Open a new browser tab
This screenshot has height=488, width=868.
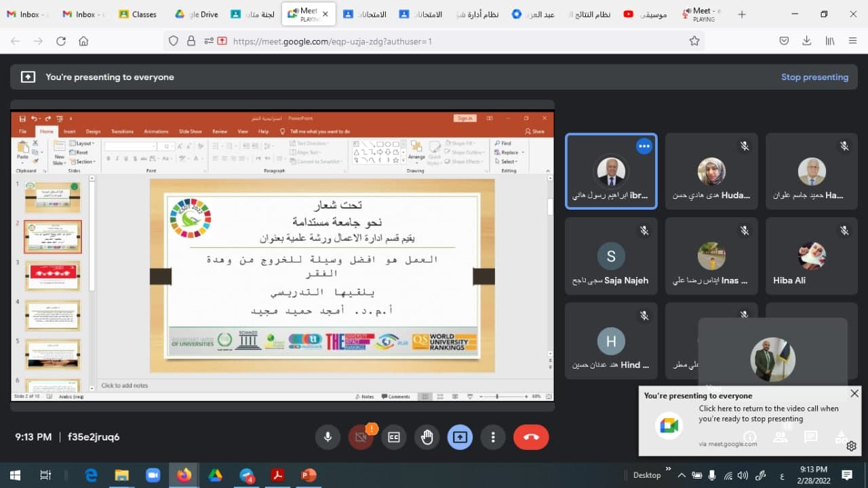[x=742, y=14]
